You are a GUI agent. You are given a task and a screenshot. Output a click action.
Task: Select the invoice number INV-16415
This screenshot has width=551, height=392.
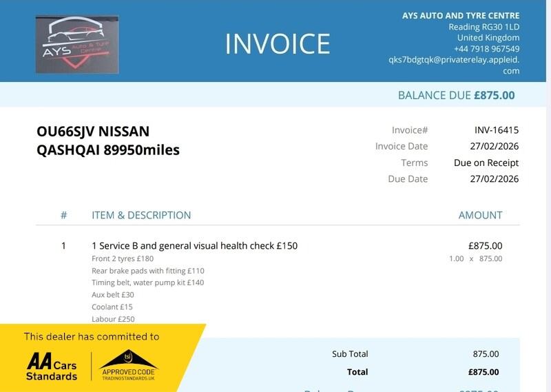click(496, 130)
